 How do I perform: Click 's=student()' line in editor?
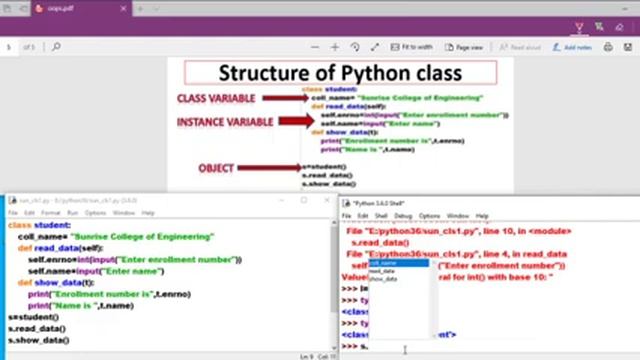point(33,317)
